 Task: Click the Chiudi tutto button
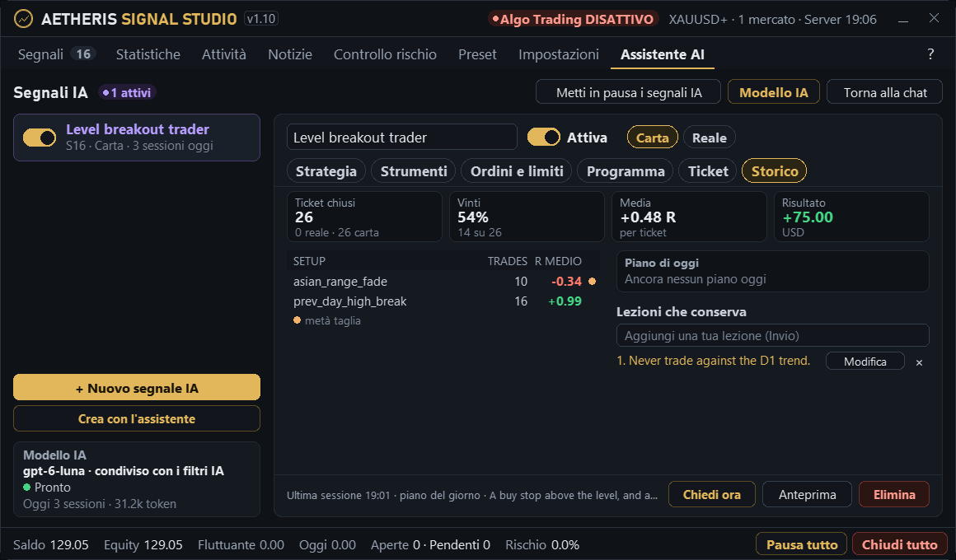coord(899,544)
